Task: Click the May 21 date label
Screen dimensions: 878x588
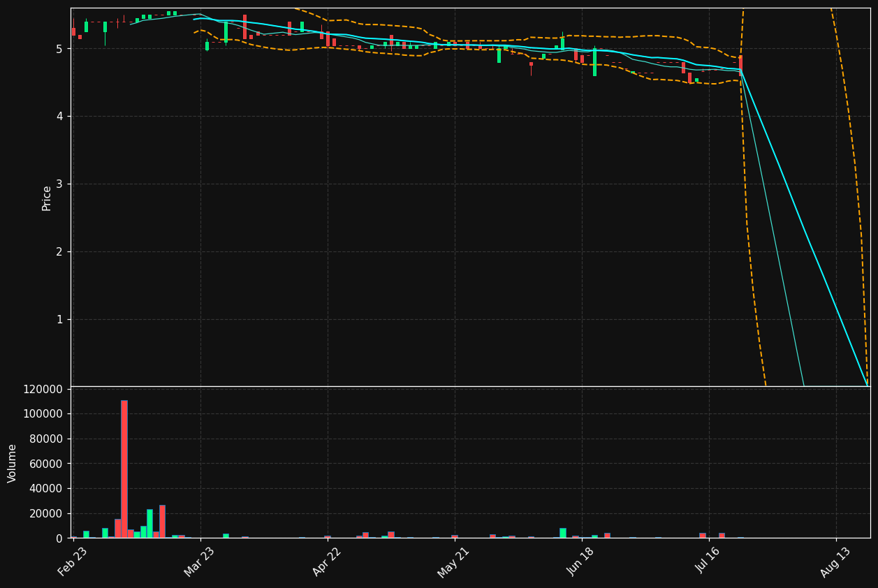Action: pos(454,561)
